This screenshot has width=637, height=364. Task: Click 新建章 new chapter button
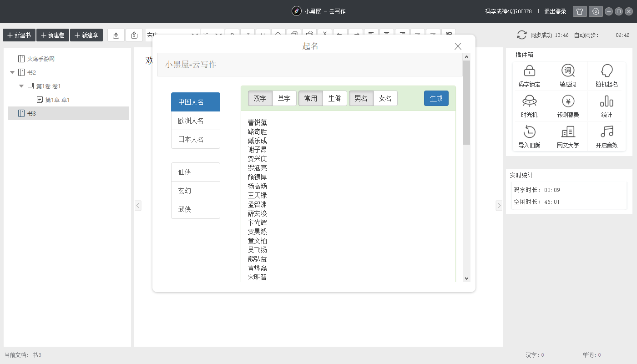coord(86,35)
